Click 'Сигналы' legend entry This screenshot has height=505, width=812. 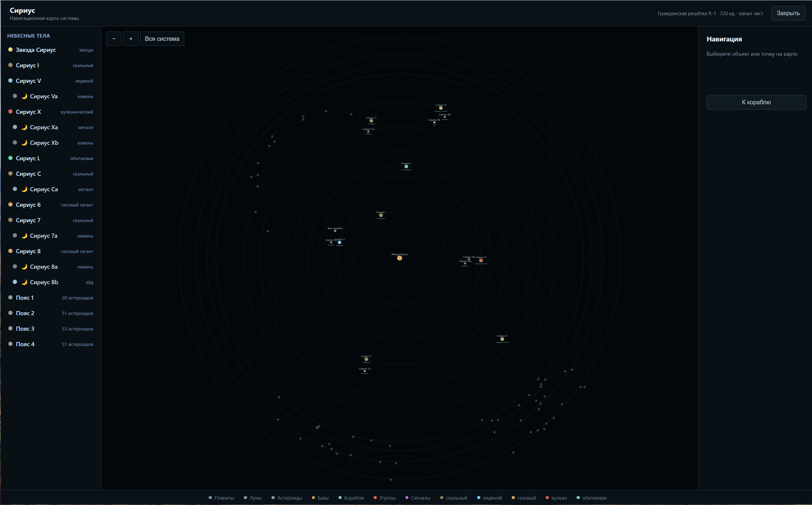pyautogui.click(x=418, y=498)
